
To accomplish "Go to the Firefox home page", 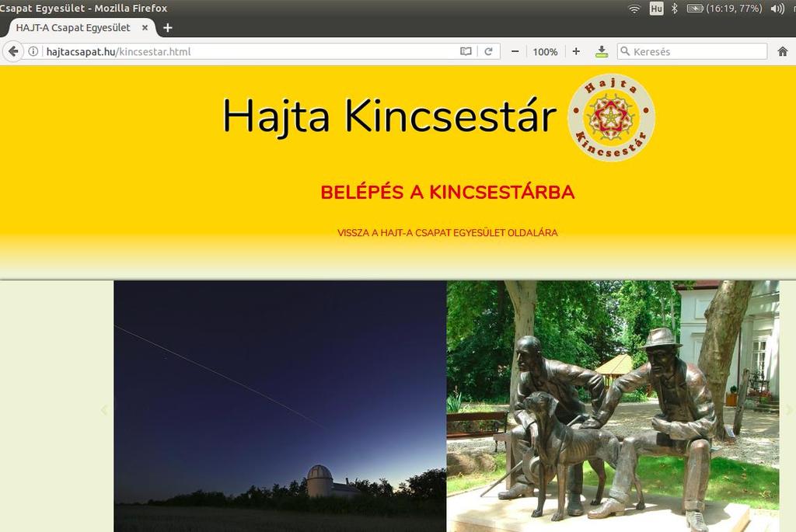I will (782, 51).
